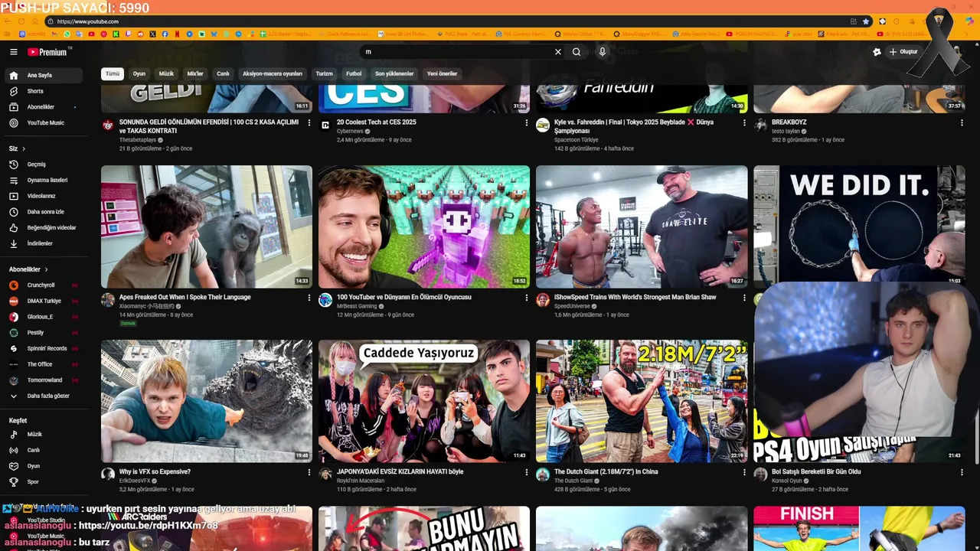This screenshot has width=980, height=551.
Task: Open options for The Dutch Giant video
Action: tap(744, 472)
